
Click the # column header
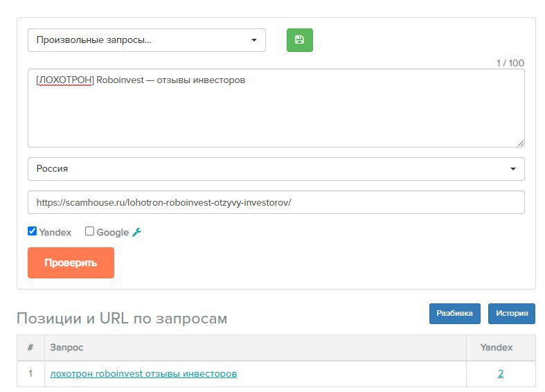coord(31,348)
